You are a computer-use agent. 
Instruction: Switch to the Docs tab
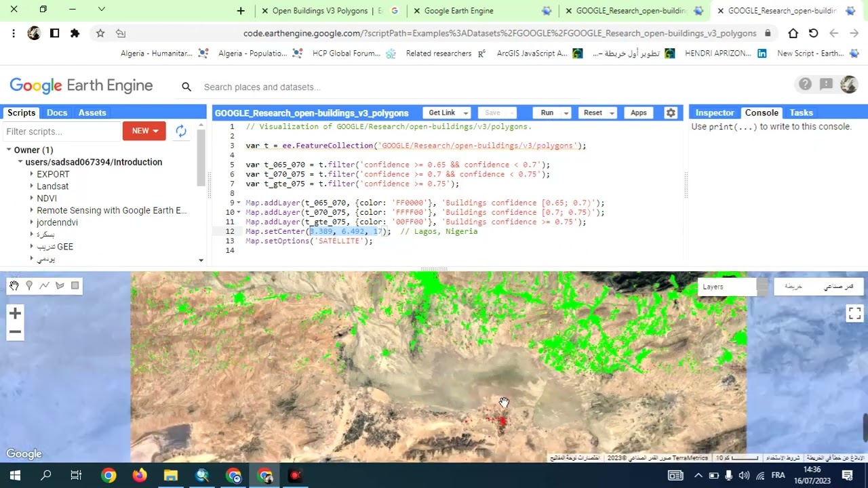click(57, 113)
